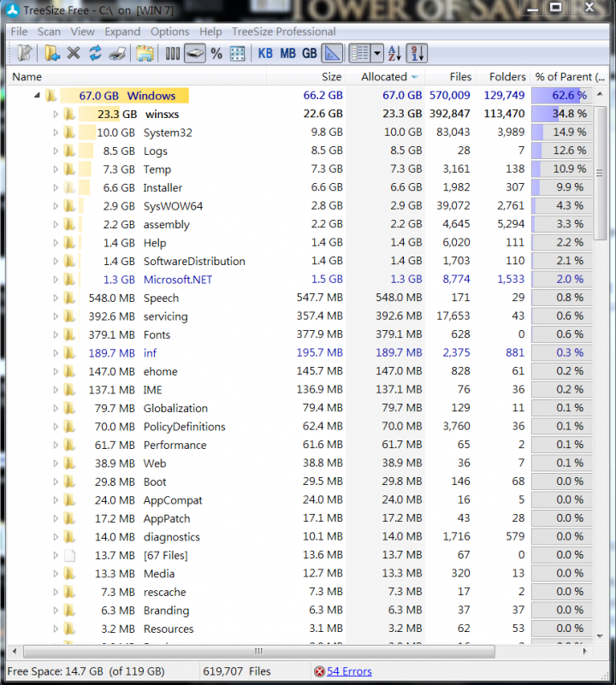Click the Allocated column header

click(x=385, y=77)
